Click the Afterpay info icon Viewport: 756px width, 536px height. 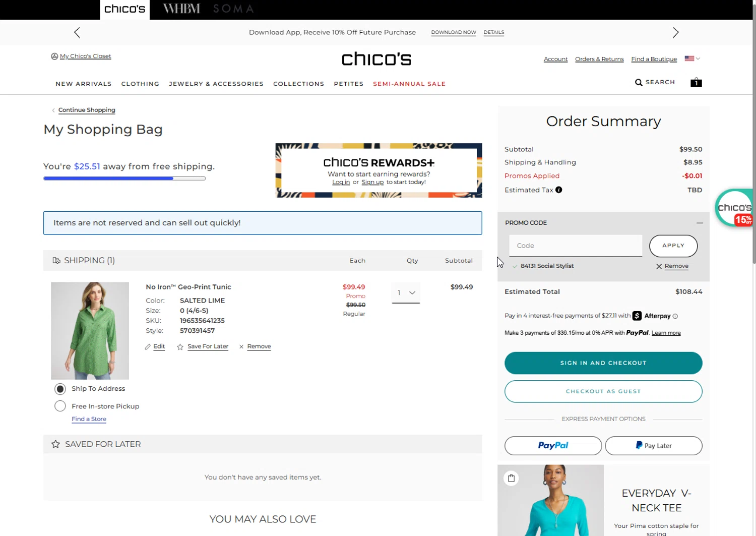click(x=675, y=316)
